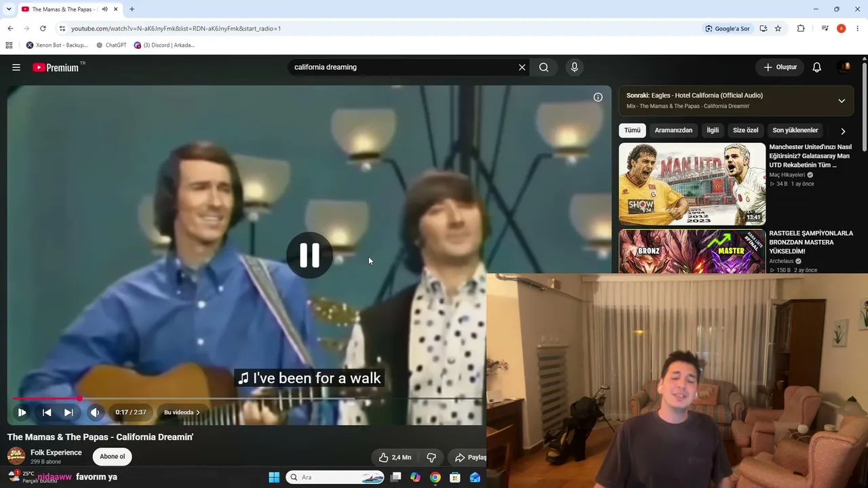Open the Folk Experience channel name link

tap(56, 453)
